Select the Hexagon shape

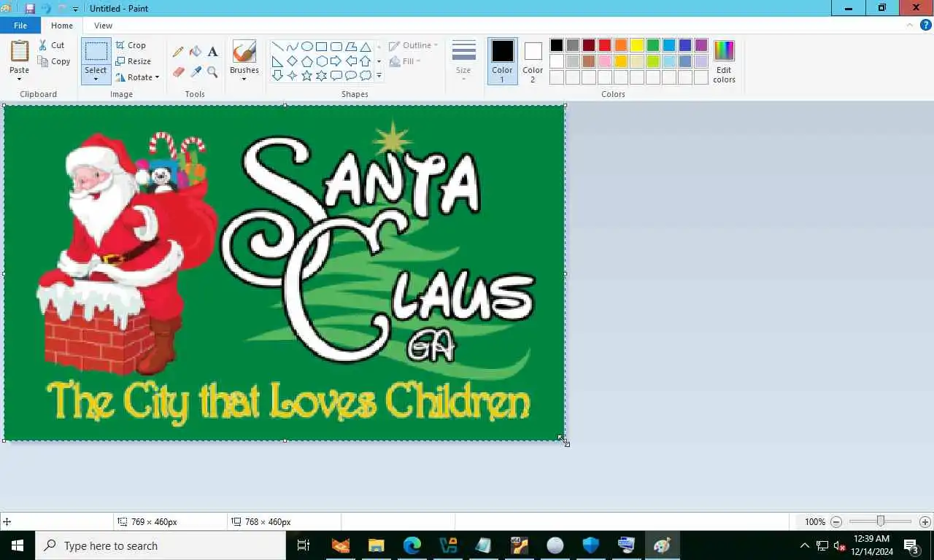pos(321,61)
